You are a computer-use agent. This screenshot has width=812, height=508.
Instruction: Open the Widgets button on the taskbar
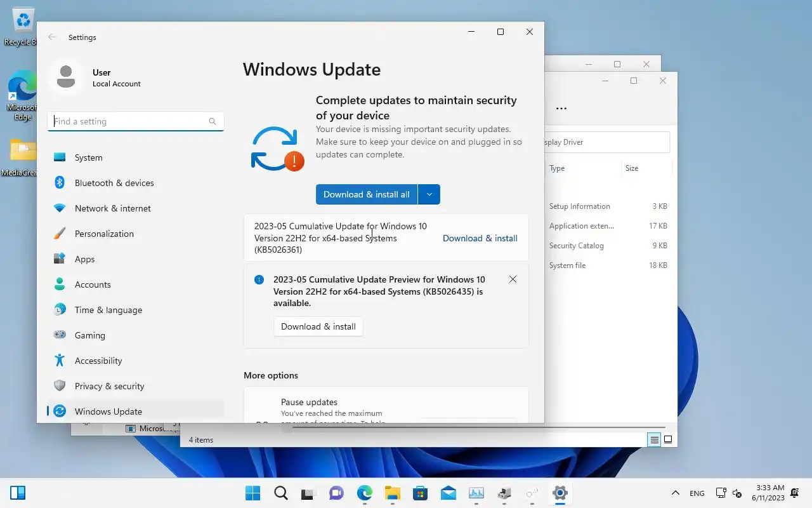click(x=18, y=493)
